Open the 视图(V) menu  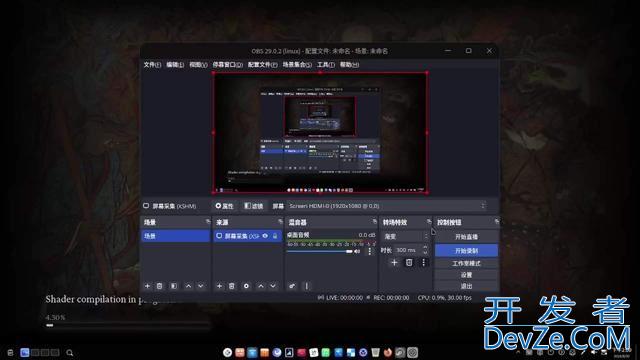(198, 64)
